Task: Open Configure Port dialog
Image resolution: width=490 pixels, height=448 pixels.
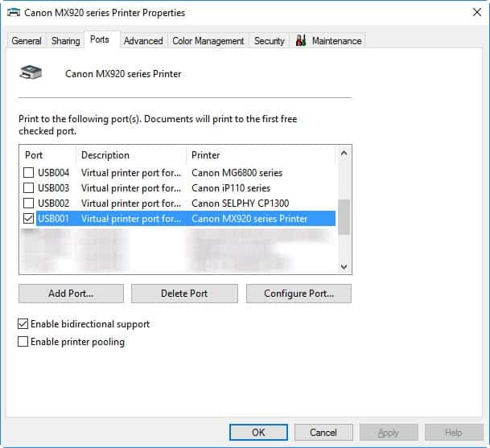Action: [299, 294]
